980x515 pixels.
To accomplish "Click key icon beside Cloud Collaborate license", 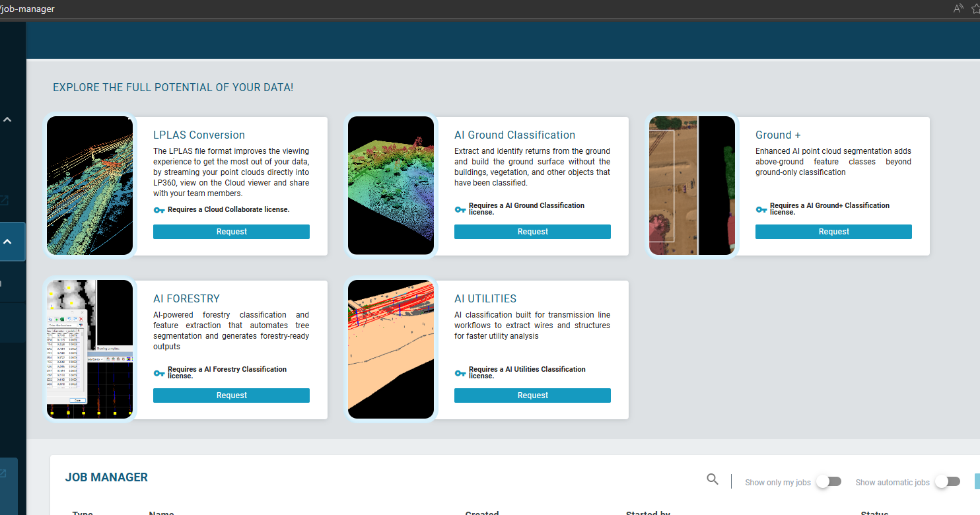I will point(158,210).
